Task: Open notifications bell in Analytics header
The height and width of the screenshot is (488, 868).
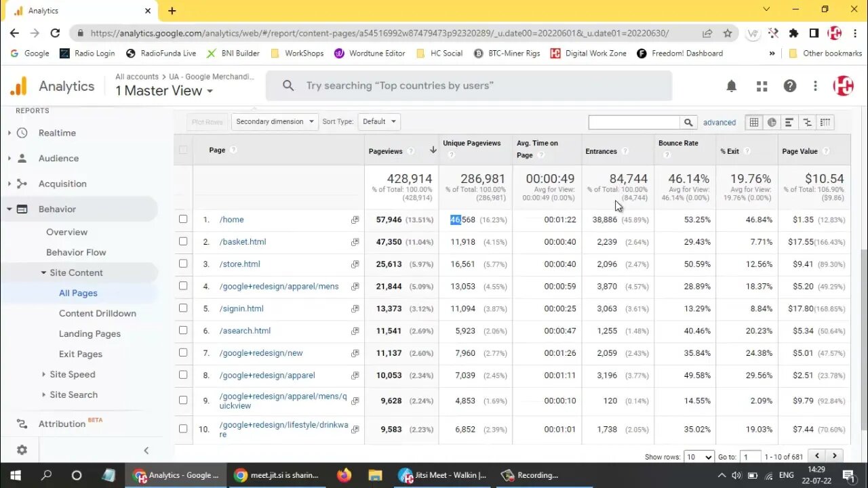Action: point(732,86)
